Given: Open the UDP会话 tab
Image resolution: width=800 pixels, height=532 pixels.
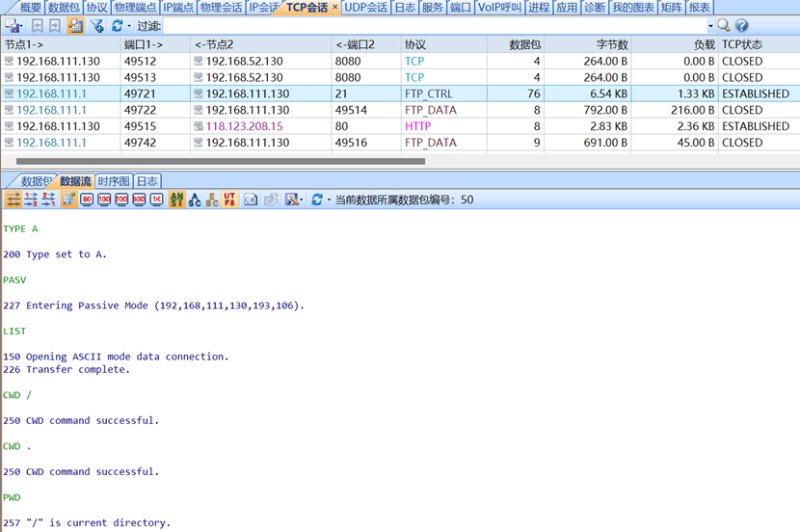Looking at the screenshot, I should (x=366, y=7).
